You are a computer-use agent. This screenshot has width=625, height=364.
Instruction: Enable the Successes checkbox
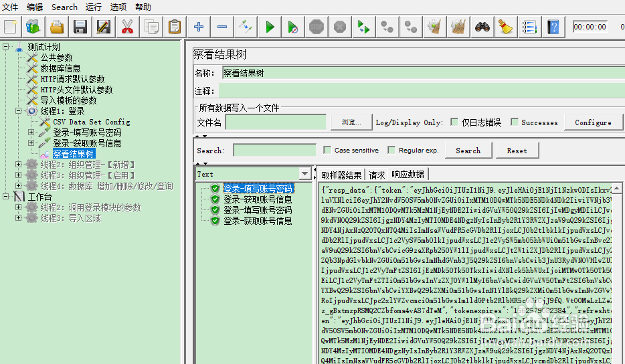coord(515,122)
